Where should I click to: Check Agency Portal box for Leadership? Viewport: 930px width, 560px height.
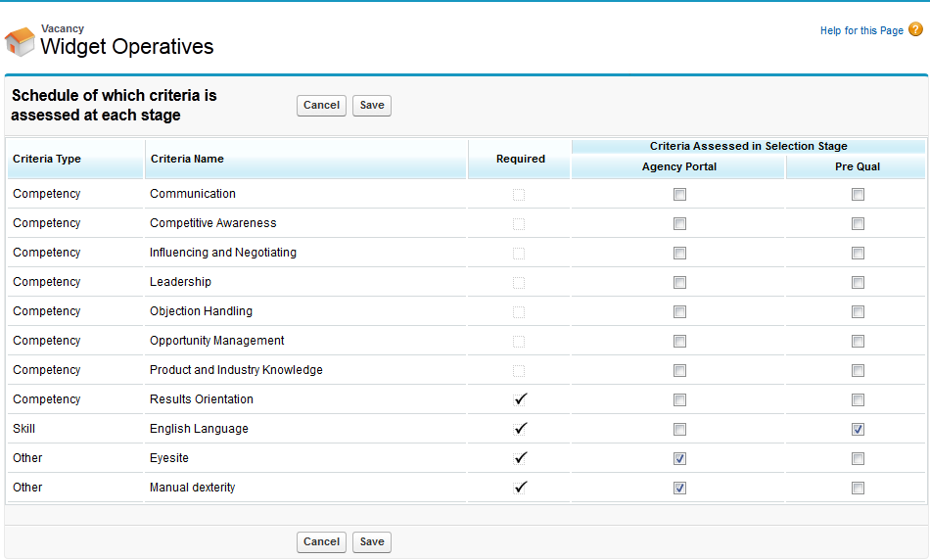coord(679,282)
